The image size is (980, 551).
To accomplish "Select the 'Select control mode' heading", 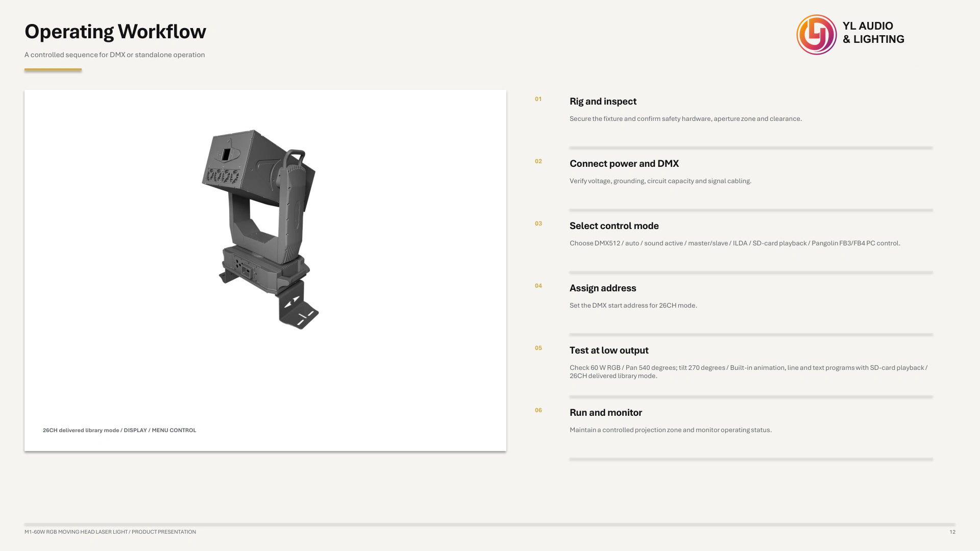I will (614, 226).
